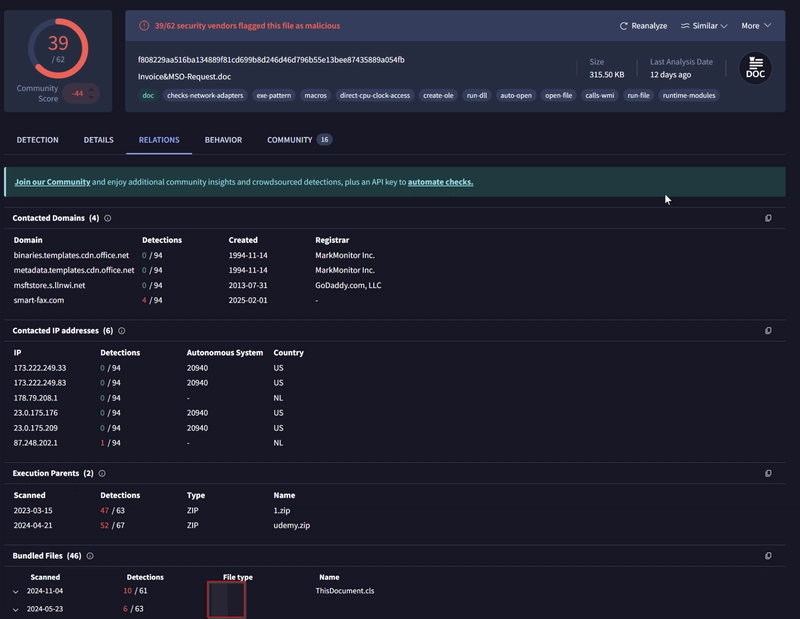Click the Join our Community link
This screenshot has height=619, width=800.
click(x=53, y=182)
